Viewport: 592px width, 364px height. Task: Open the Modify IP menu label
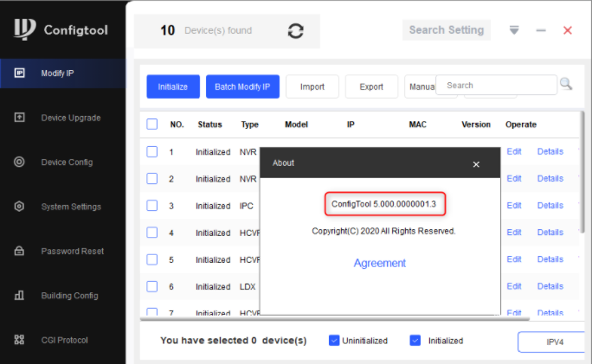pos(57,73)
